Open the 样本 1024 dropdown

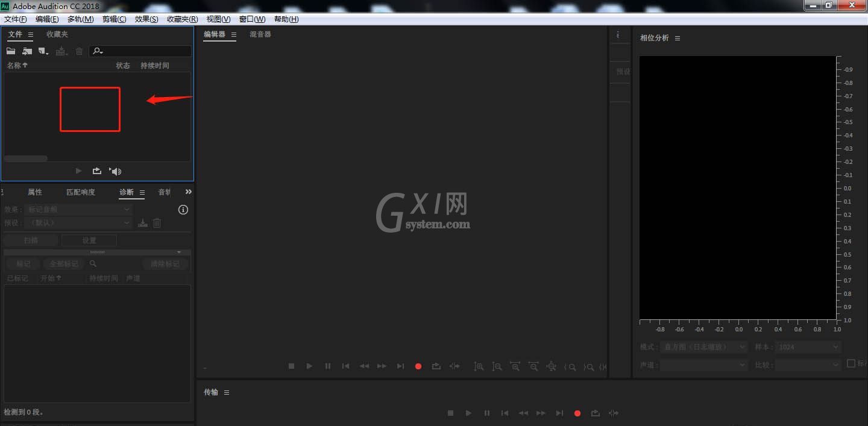pyautogui.click(x=808, y=347)
